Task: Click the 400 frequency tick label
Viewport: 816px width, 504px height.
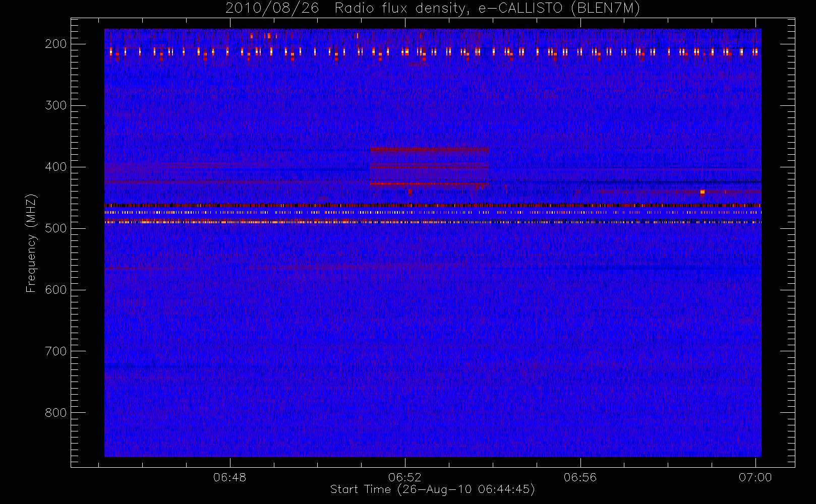Action: (x=56, y=167)
